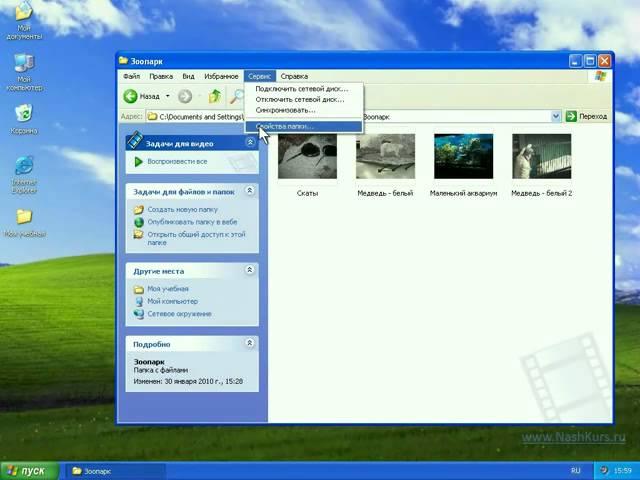Collapse the Другие места panel
This screenshot has height=480, width=640.
point(250,270)
